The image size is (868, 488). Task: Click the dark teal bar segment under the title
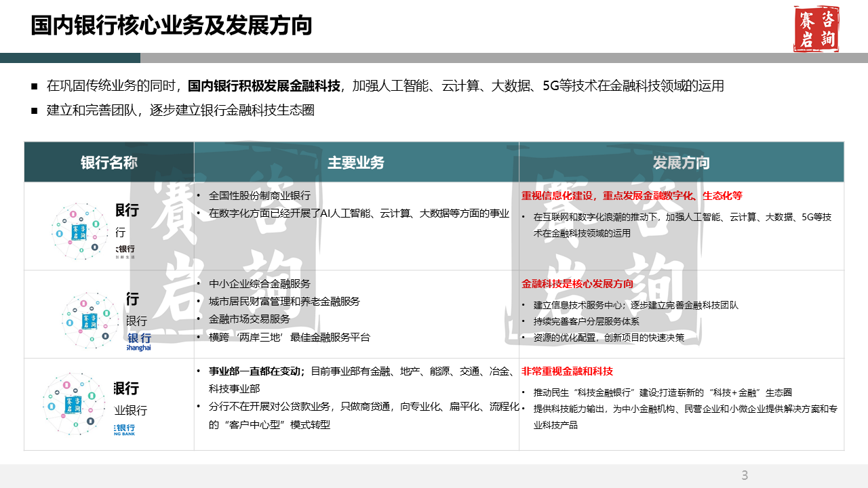(70, 58)
